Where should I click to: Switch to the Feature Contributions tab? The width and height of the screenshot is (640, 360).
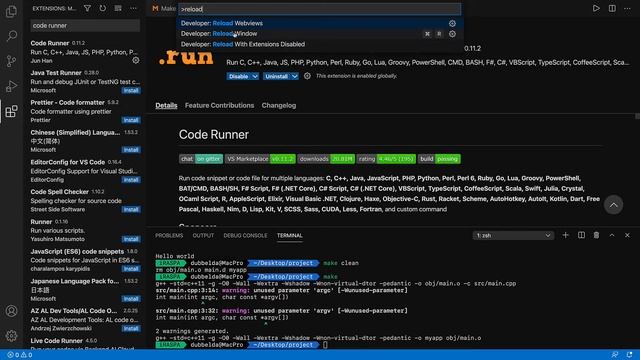219,105
